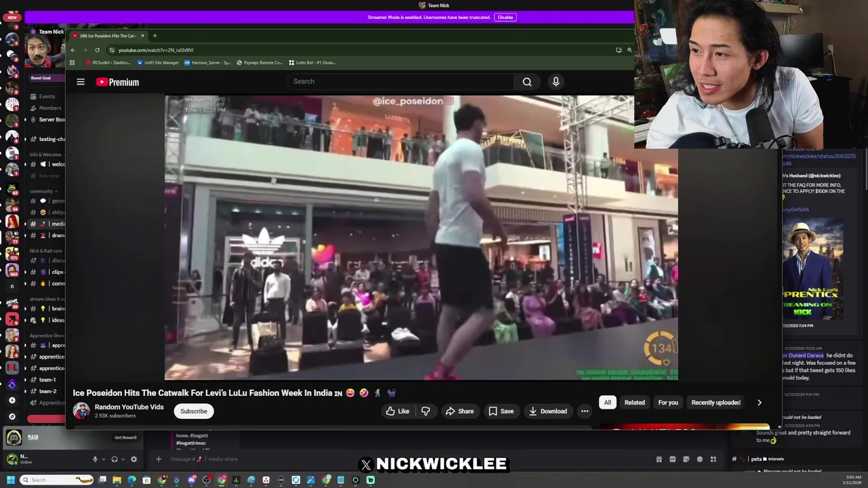Image resolution: width=868 pixels, height=488 pixels.
Task: Like the Ice Poseidon video
Action: 397,411
